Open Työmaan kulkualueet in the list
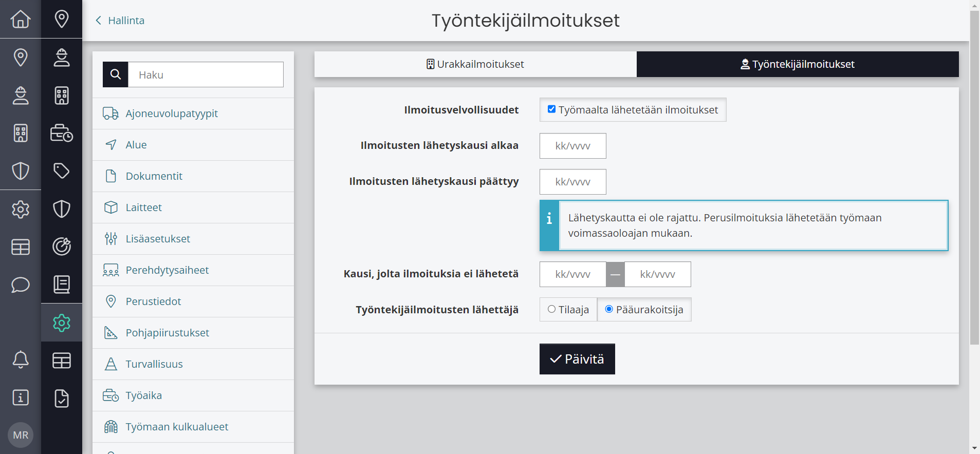The height and width of the screenshot is (454, 980). pos(193,427)
